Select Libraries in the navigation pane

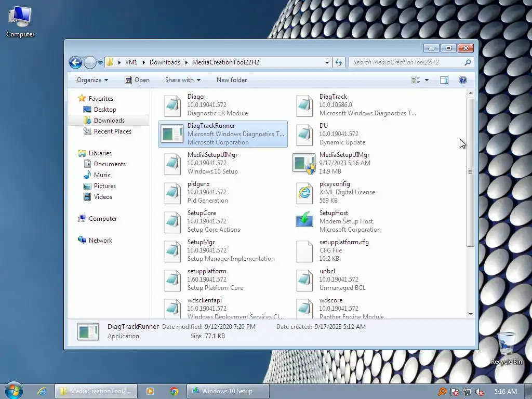coord(100,153)
